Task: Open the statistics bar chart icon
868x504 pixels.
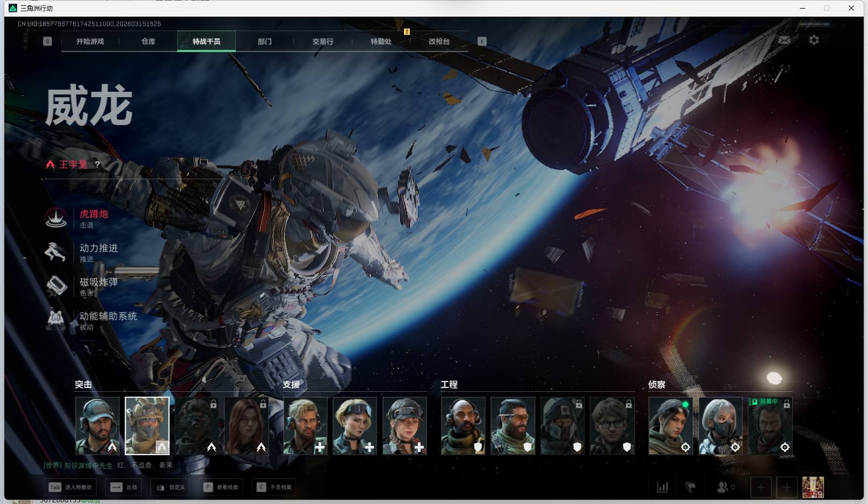Action: [x=662, y=487]
